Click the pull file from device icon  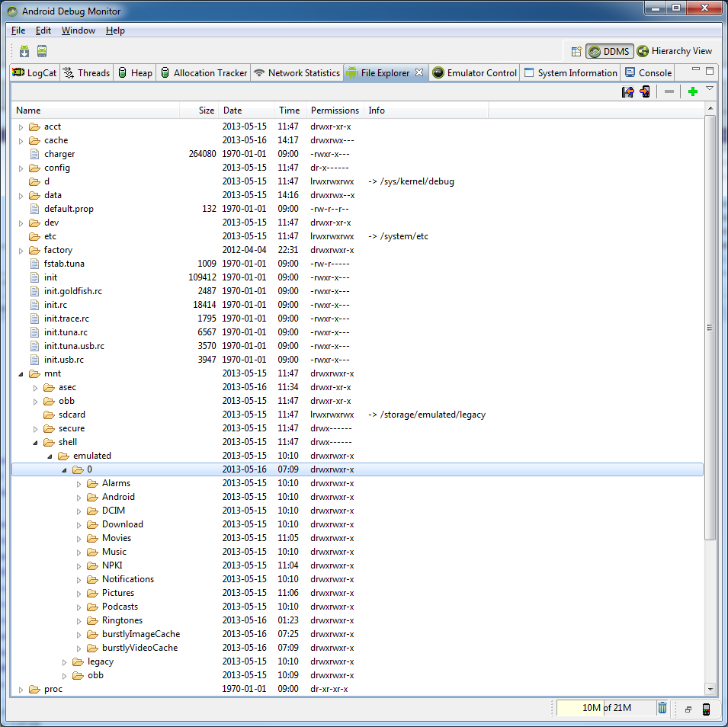pyautogui.click(x=627, y=91)
